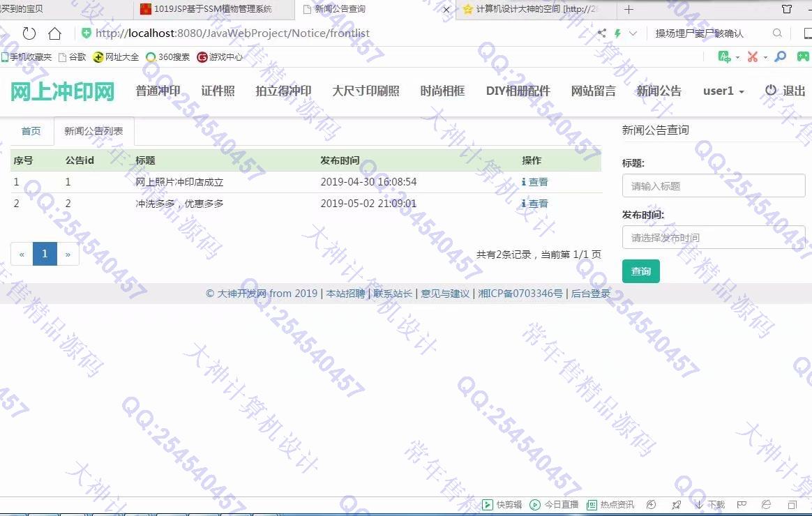Open a new browser tab with plus
This screenshot has width=812, height=516.
pyautogui.click(x=629, y=9)
